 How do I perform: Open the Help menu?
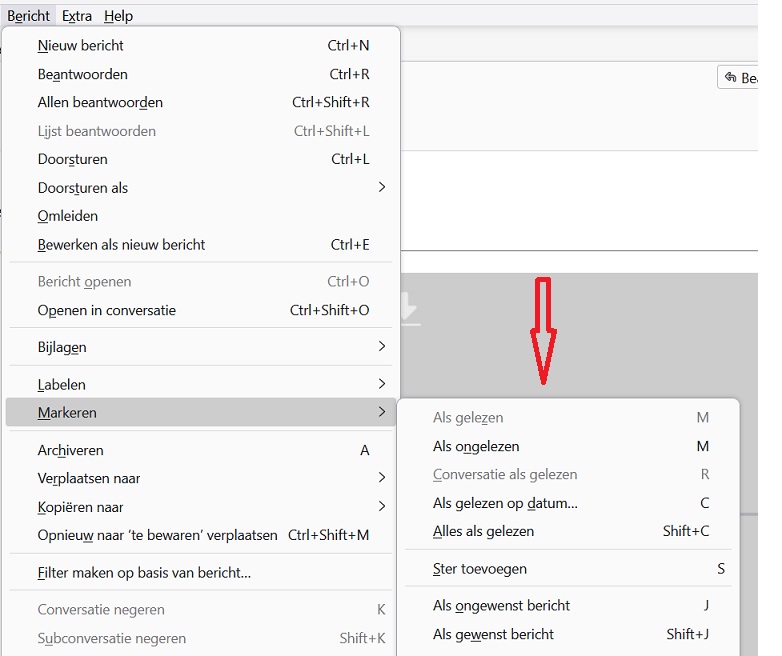(118, 16)
